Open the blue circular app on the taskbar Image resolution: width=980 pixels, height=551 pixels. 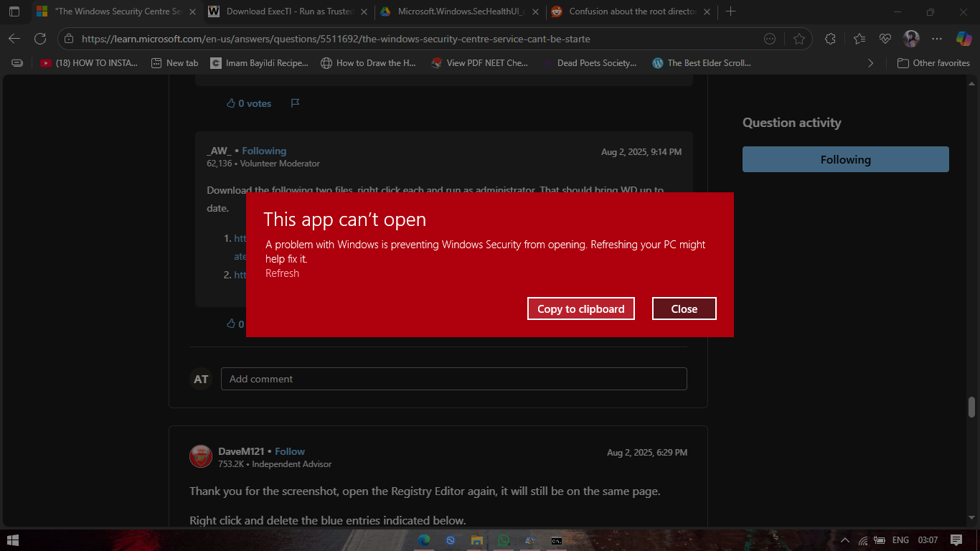451,540
